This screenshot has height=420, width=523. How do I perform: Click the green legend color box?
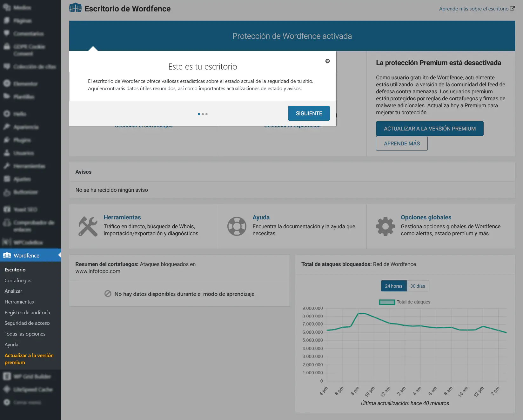387,302
